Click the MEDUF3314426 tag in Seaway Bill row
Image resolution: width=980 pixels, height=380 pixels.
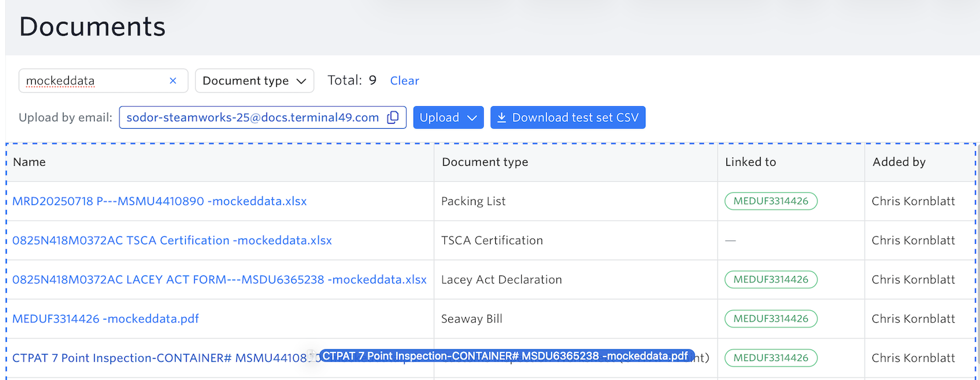pyautogui.click(x=771, y=319)
